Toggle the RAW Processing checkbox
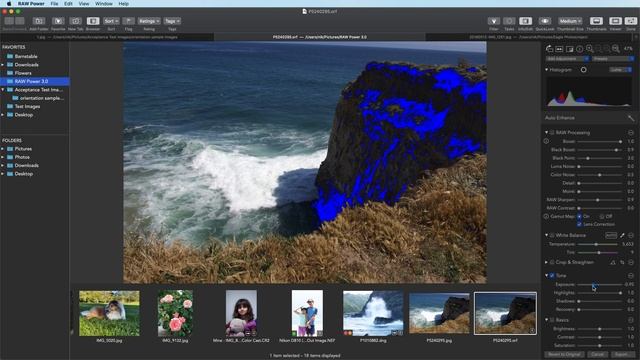This screenshot has width=640, height=360. click(552, 133)
